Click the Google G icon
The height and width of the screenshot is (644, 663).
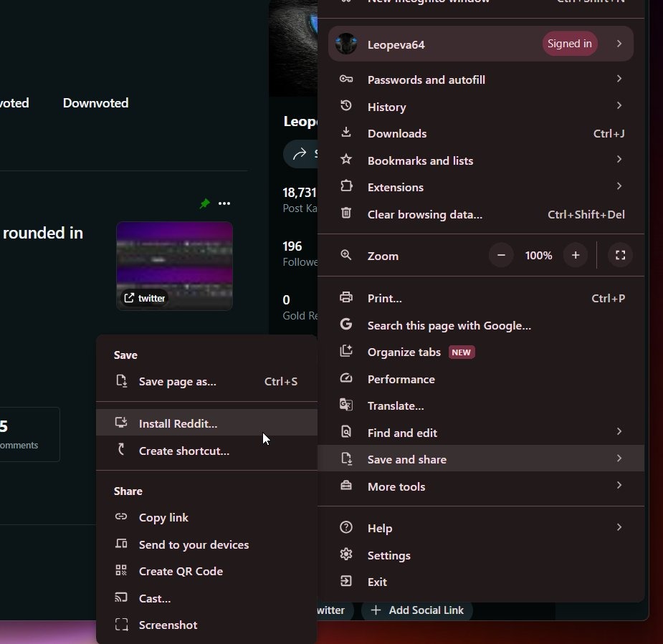coord(346,324)
